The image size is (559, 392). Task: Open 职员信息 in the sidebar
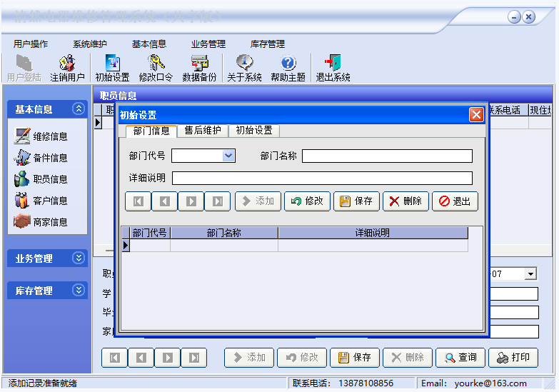click(x=40, y=179)
